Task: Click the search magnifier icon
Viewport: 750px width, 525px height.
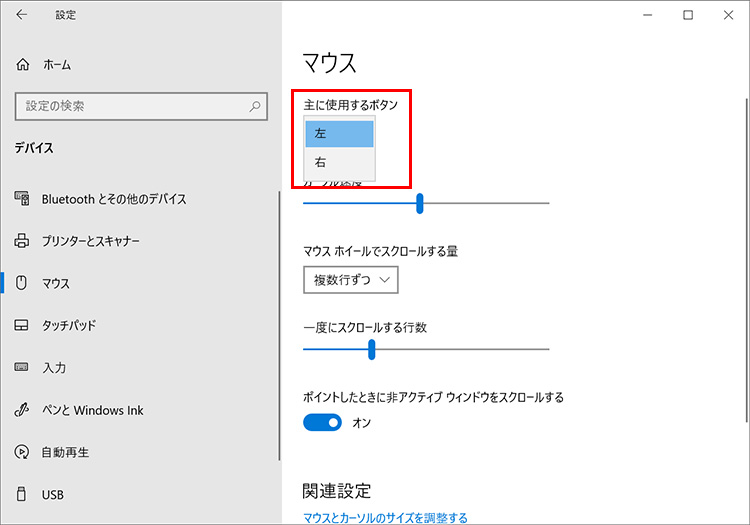Action: (x=256, y=106)
